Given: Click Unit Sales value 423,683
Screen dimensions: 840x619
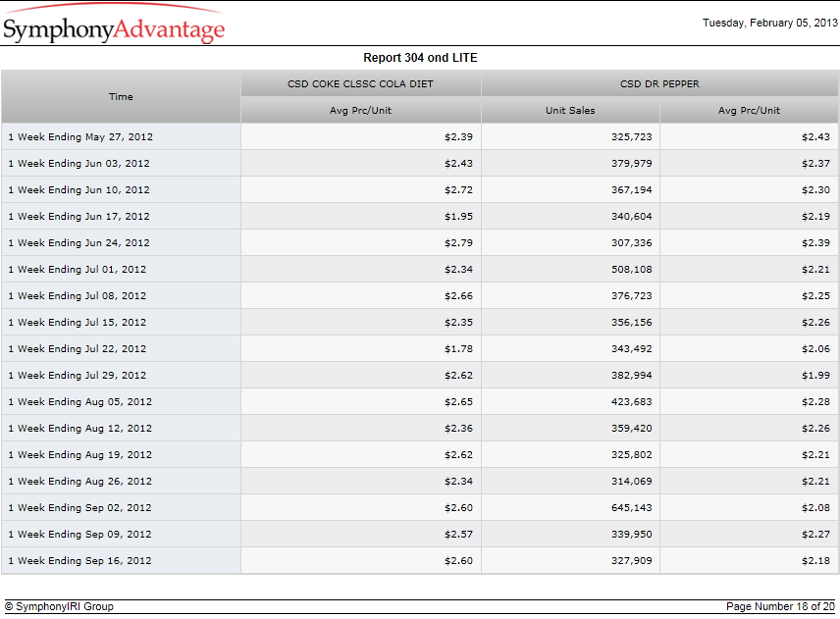Looking at the screenshot, I should [x=632, y=402].
